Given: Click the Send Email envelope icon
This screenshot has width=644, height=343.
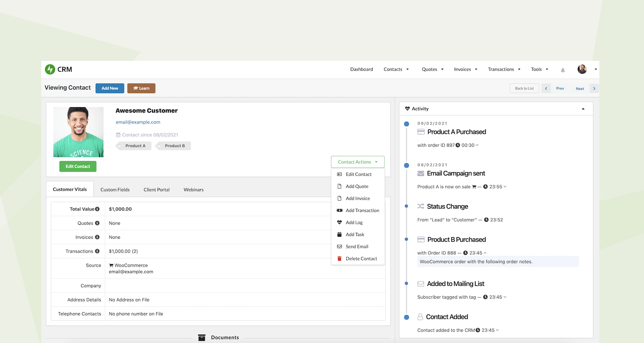Looking at the screenshot, I should click(340, 247).
